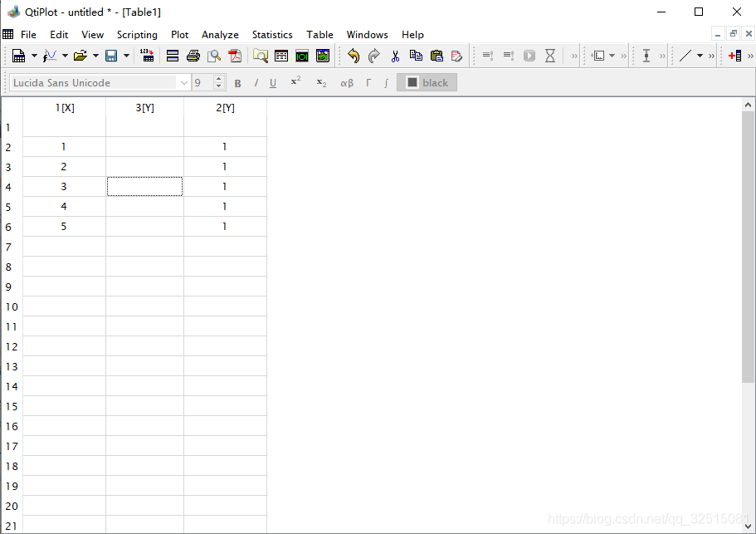Click the Clear eraser icon
Screen dimensions: 756x534
click(x=456, y=56)
